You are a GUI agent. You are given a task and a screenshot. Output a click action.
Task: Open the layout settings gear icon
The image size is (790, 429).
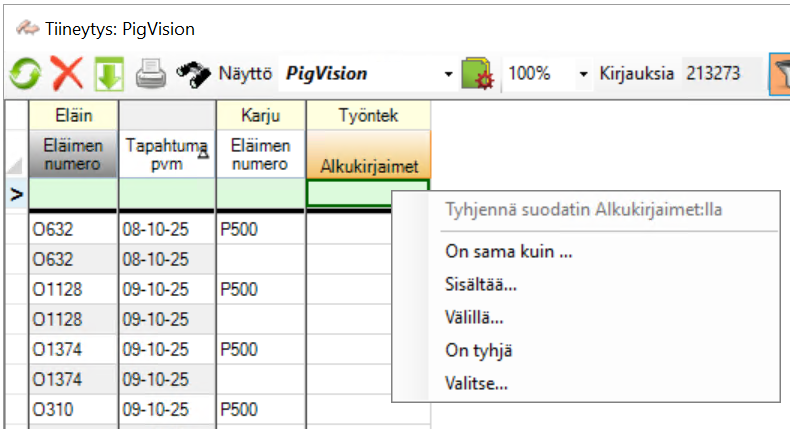[478, 74]
